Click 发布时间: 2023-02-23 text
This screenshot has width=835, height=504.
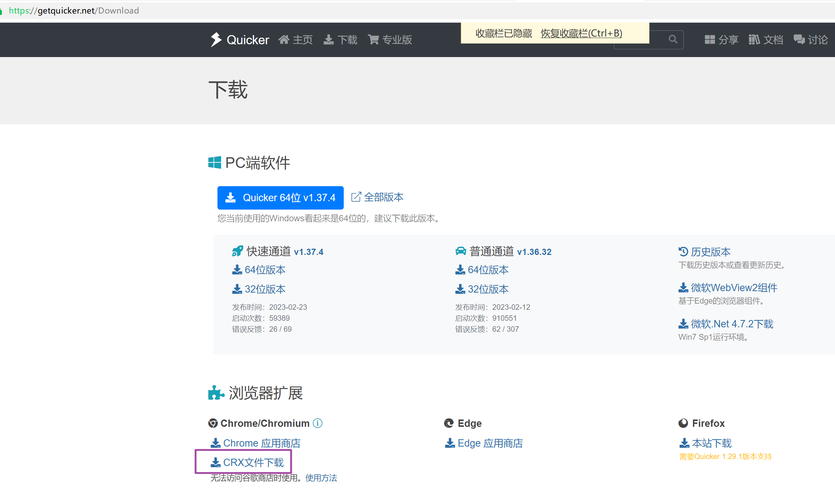click(269, 307)
